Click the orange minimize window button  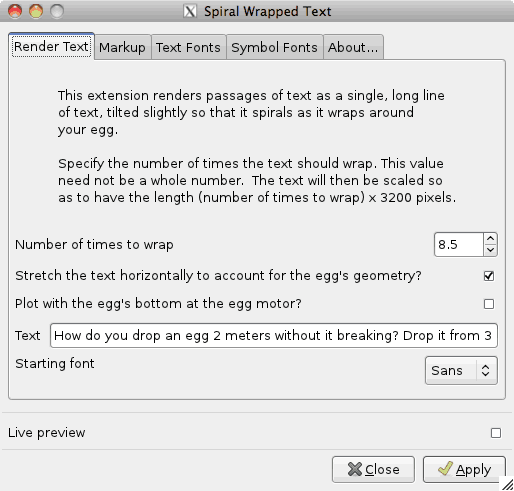point(36,11)
